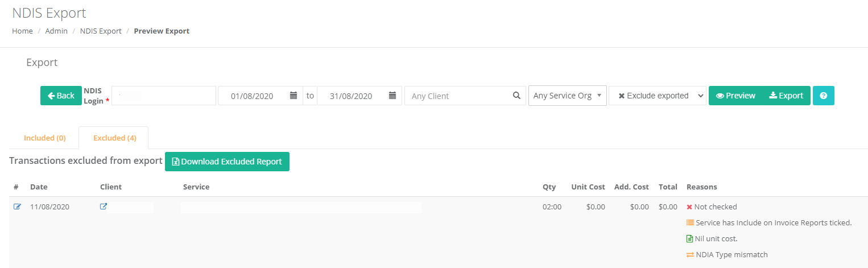Click the NDIA Type mismatch arrows icon
The width and height of the screenshot is (868, 268).
click(x=690, y=254)
